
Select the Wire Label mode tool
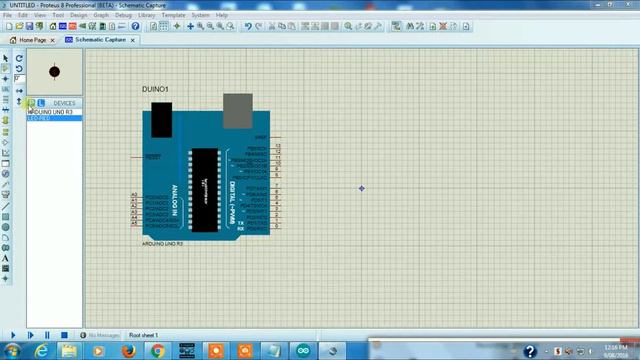5,89
